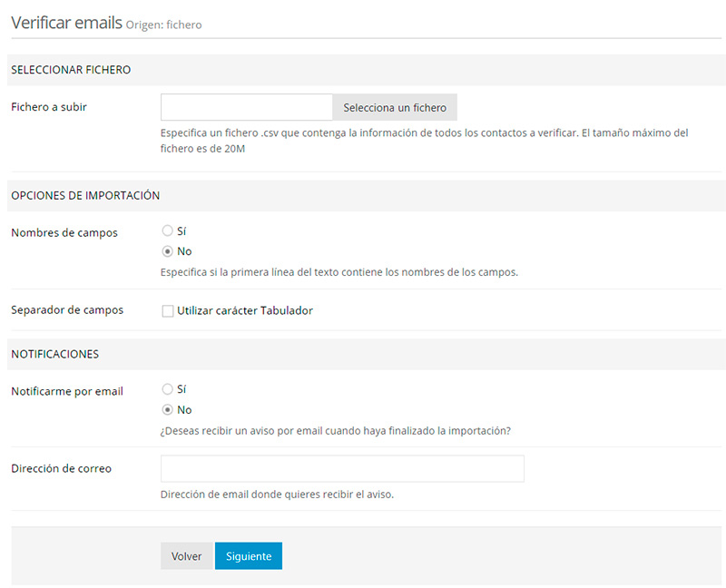
Task: Click the 'Fichero a subir' field label
Action: [49, 107]
